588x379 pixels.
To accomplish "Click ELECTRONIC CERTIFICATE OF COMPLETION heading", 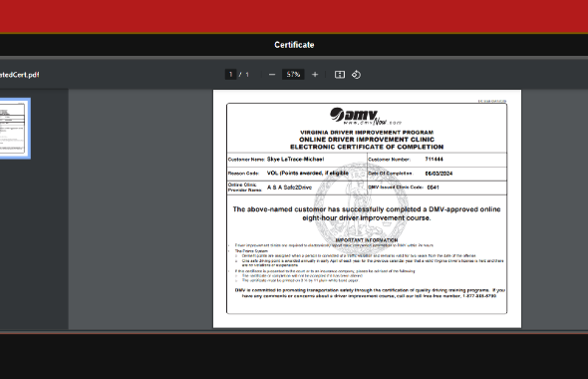I will click(367, 147).
